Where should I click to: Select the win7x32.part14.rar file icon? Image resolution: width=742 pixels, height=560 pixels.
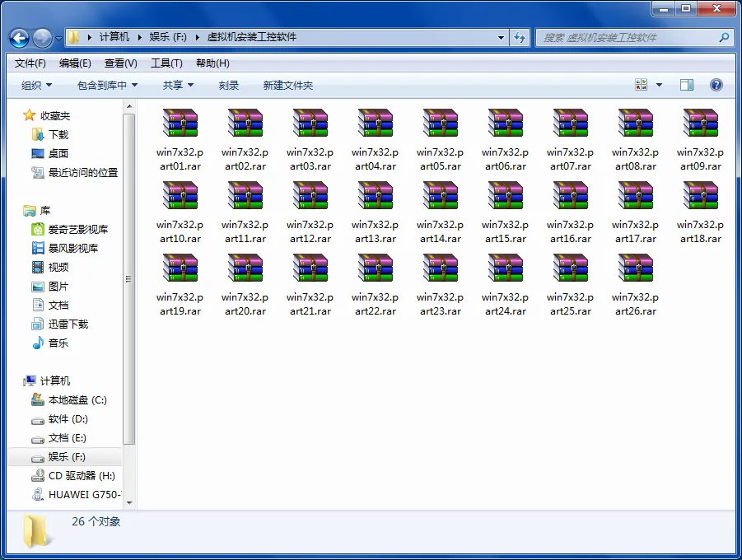coord(440,195)
